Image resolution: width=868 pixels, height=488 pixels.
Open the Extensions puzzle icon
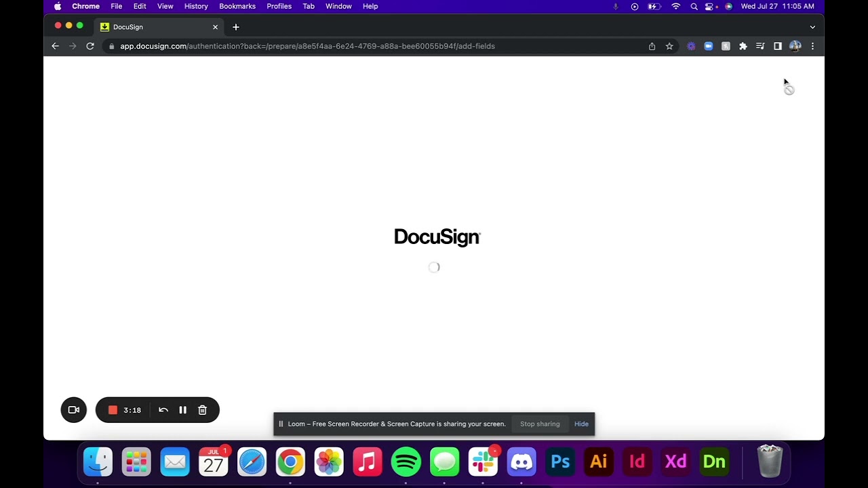point(743,46)
